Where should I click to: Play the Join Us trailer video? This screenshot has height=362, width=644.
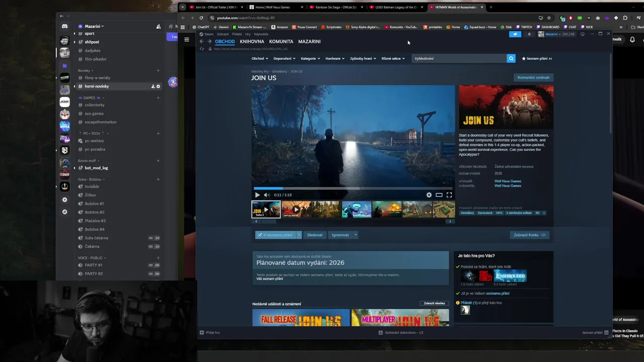tap(257, 195)
